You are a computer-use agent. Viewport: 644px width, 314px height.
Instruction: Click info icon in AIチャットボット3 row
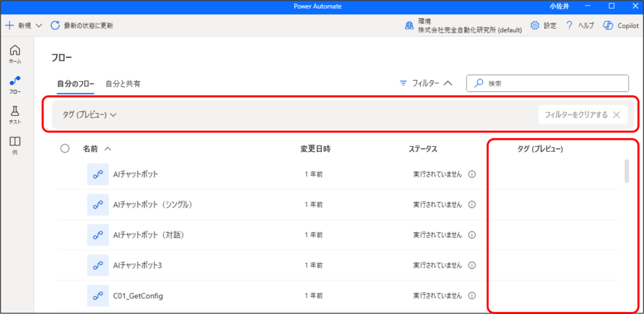(x=472, y=266)
